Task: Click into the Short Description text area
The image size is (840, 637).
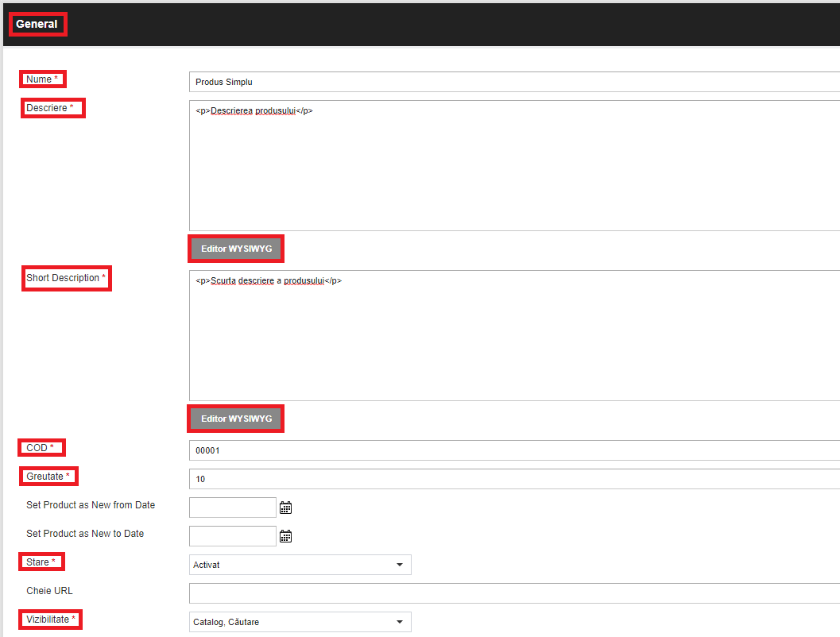Action: pos(514,336)
